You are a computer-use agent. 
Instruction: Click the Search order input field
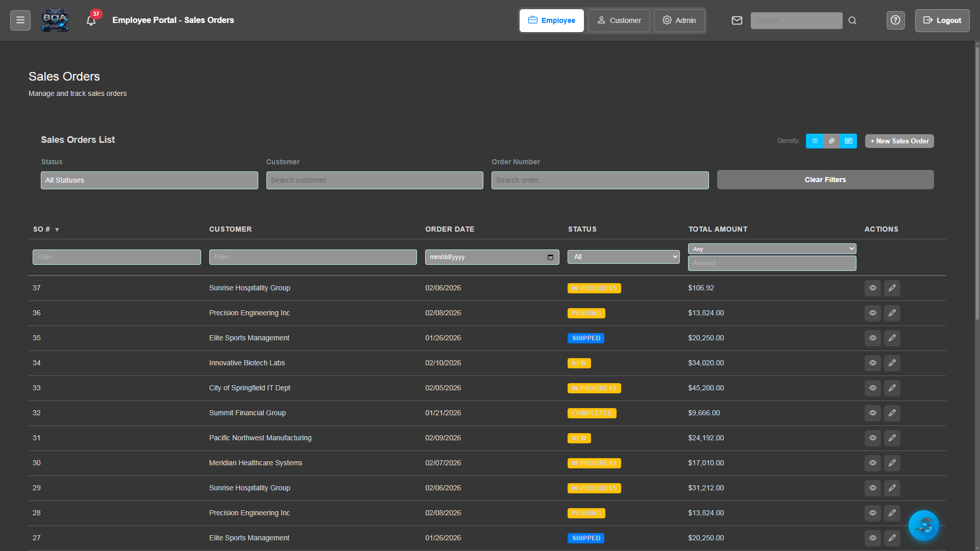600,180
